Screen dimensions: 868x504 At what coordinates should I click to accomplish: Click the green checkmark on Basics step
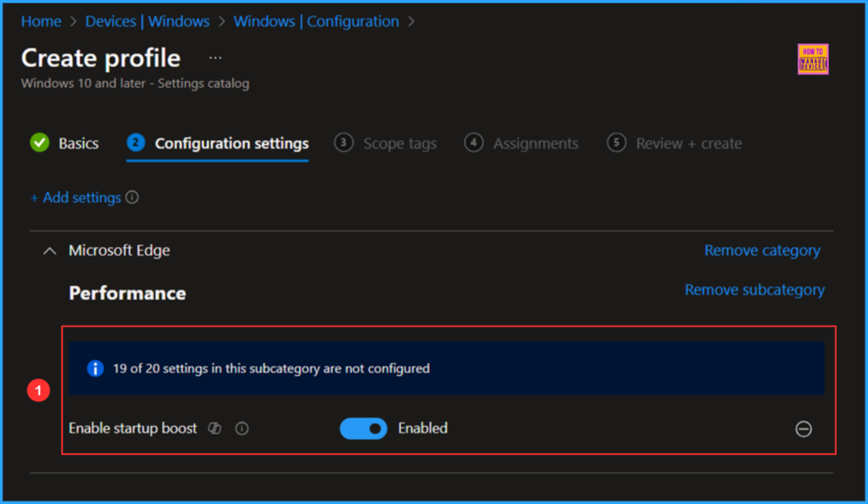[40, 143]
